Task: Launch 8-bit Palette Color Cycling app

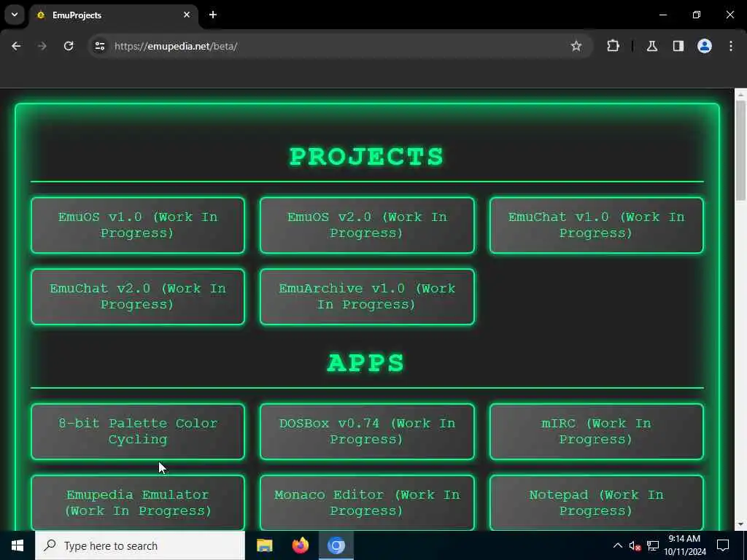Action: (138, 432)
